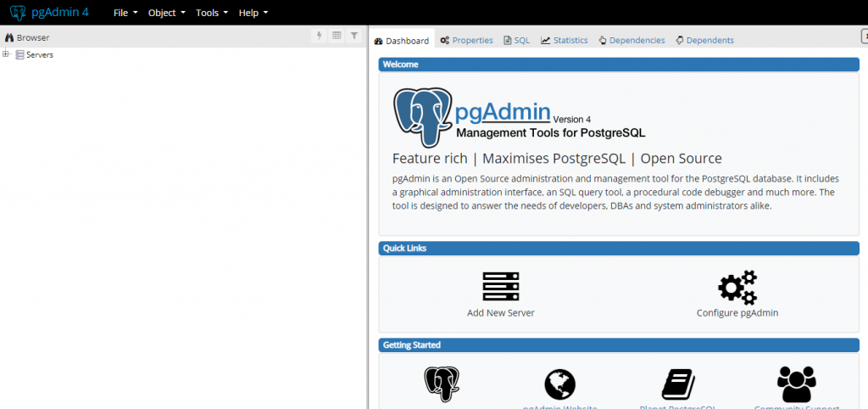Click the large pgAdmin elephant logo in Welcome

423,117
